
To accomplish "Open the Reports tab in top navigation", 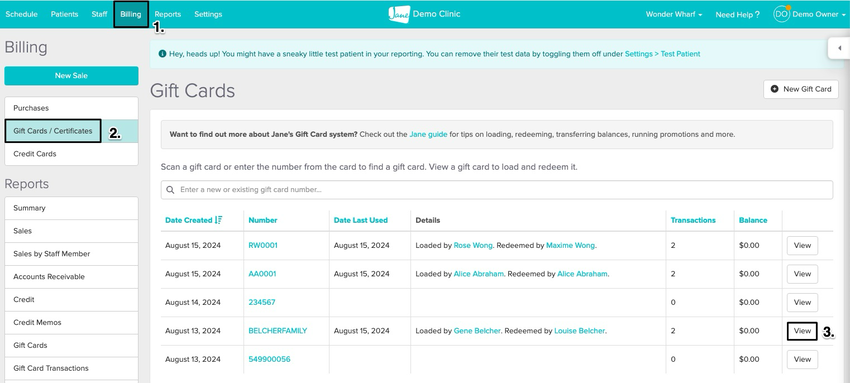I will pyautogui.click(x=168, y=14).
